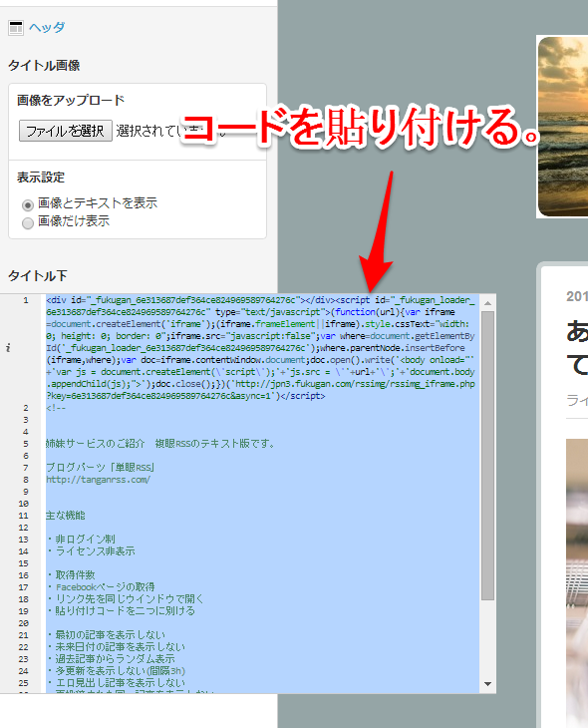Click the ・取得件数 line
This screenshot has height=728, width=588.
click(x=71, y=575)
